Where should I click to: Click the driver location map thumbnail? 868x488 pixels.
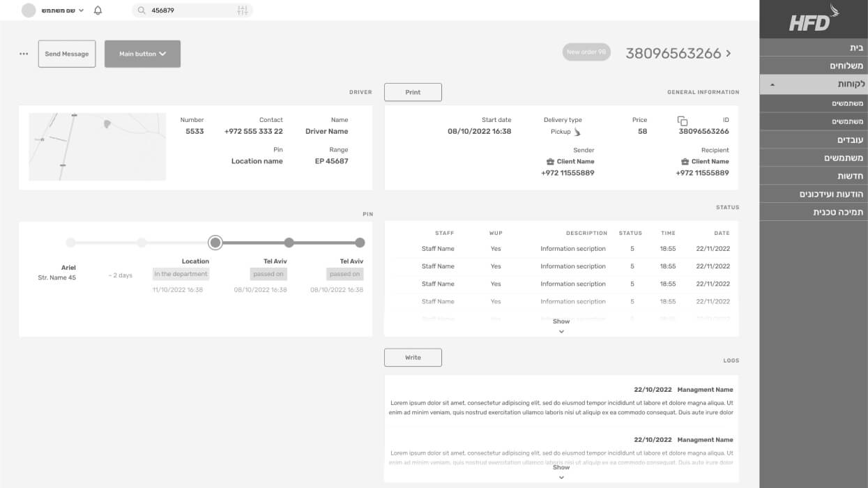pyautogui.click(x=97, y=146)
